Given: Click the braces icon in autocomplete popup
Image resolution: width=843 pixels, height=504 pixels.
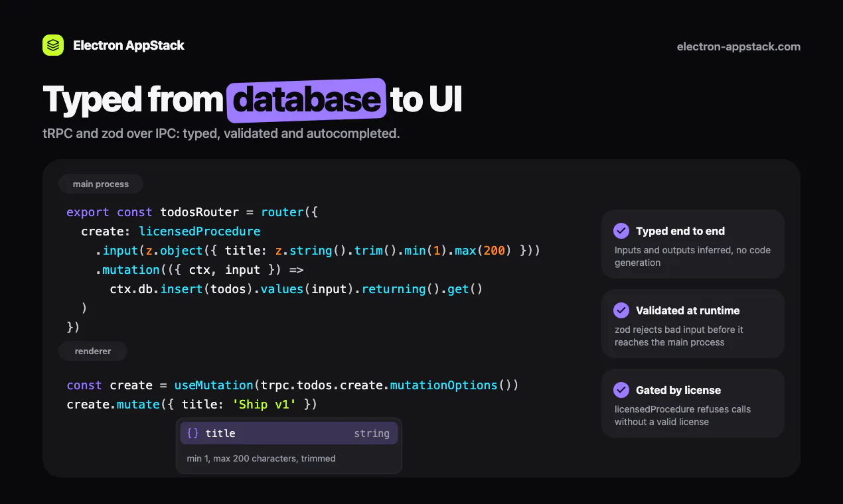Looking at the screenshot, I should (193, 433).
